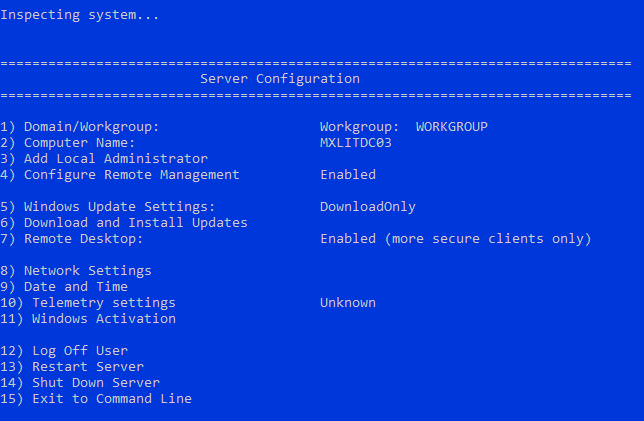Select the Computer Name option
The image size is (644, 421).
pos(68,143)
